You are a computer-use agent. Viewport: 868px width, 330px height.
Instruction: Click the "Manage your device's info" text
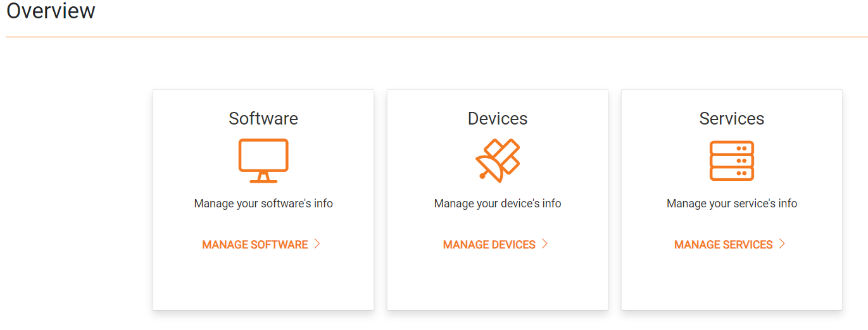coord(498,204)
